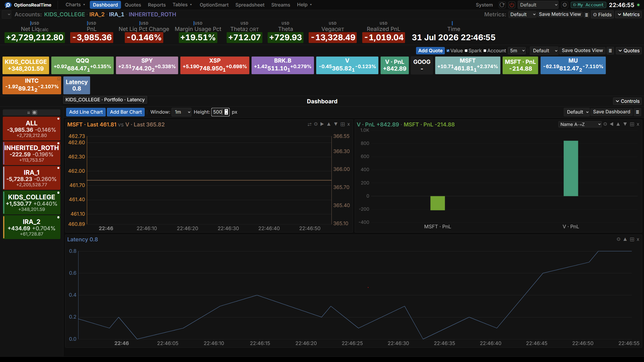The image size is (644, 362).
Task: Close the Latency chart
Action: click(x=638, y=239)
